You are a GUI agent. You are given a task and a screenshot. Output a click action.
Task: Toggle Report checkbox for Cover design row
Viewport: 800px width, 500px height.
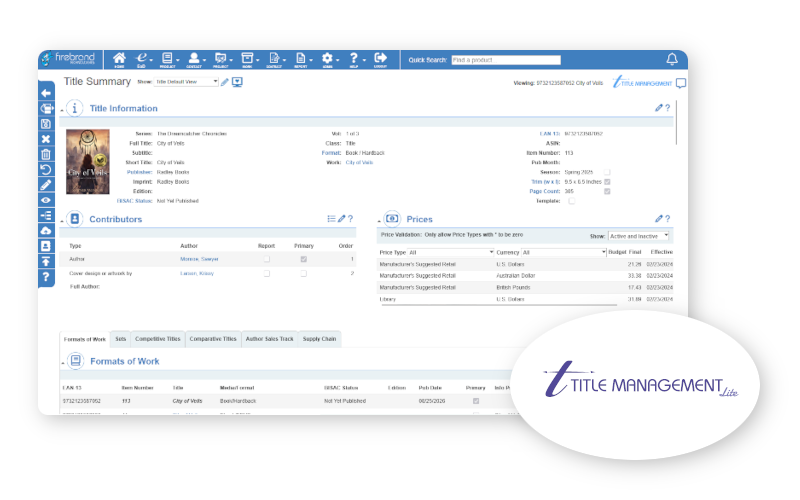267,273
